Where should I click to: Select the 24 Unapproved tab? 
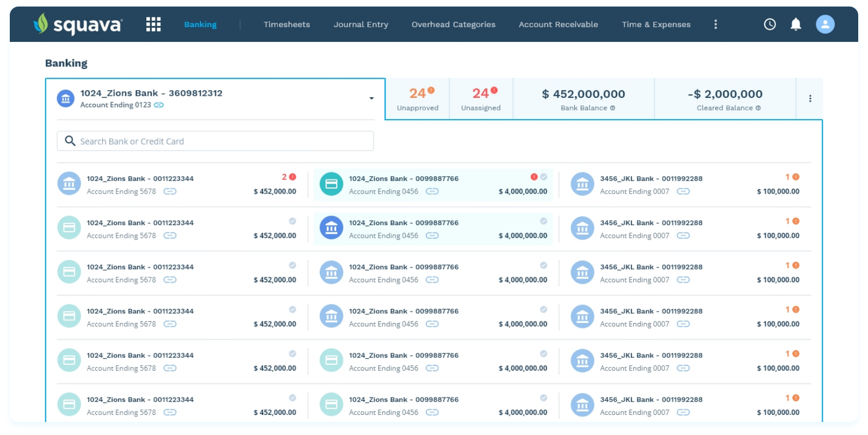(418, 99)
